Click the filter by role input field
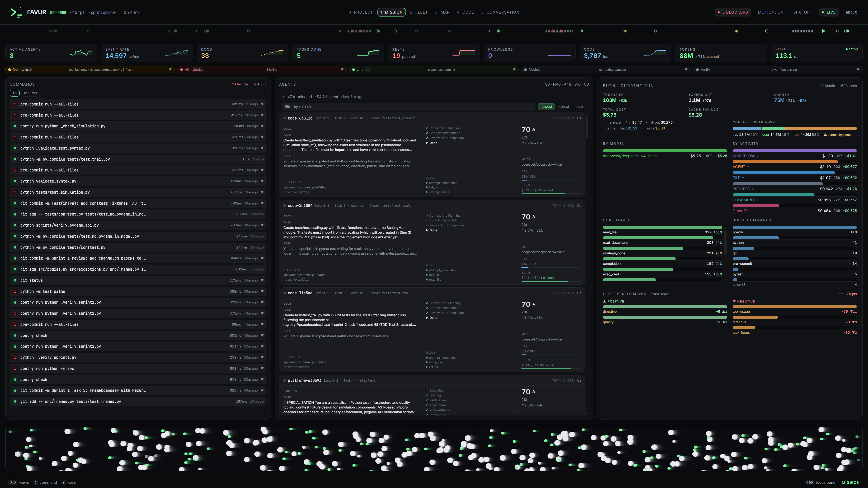 pyautogui.click(x=408, y=107)
